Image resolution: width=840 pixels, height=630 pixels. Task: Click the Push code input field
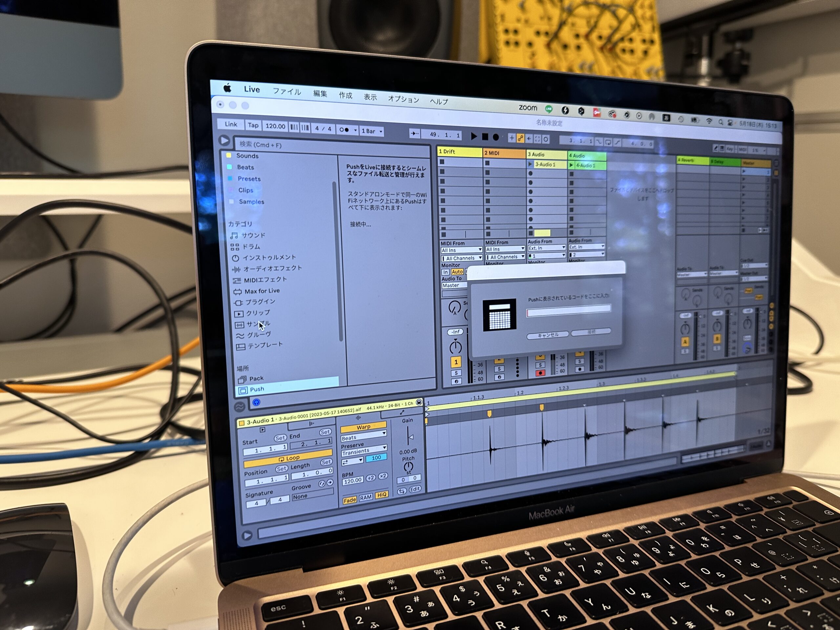(569, 311)
